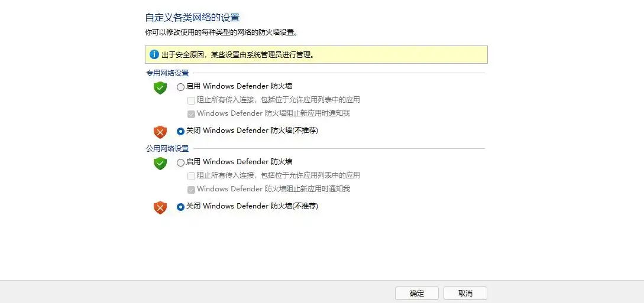Click red shield icon under 公用网络设置

[160, 207]
